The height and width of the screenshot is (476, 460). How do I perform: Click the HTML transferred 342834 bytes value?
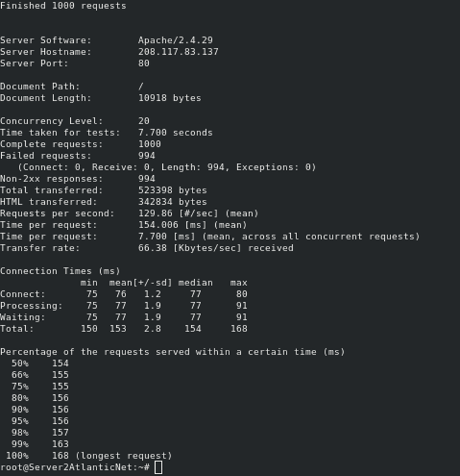pyautogui.click(x=172, y=202)
